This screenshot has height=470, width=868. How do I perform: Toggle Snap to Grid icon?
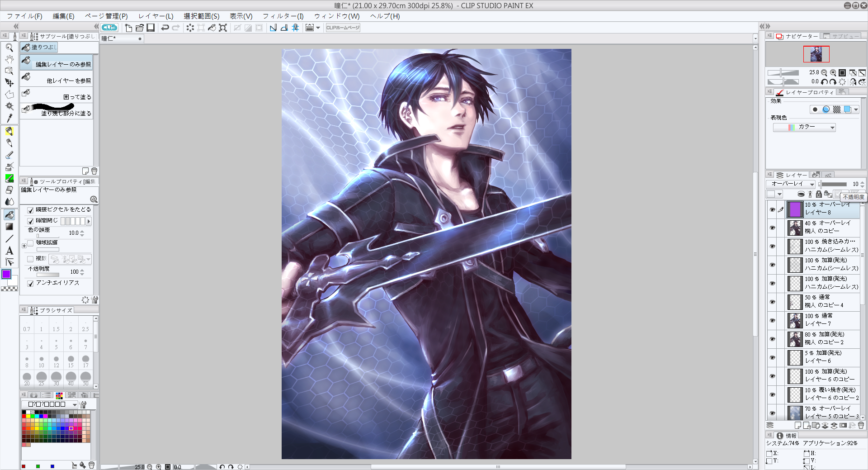[295, 28]
